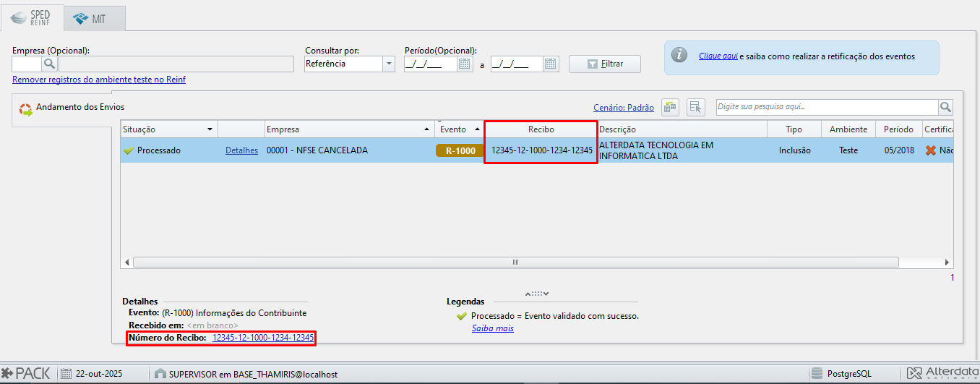
Task: Sort by the Evento column header
Action: (458, 129)
